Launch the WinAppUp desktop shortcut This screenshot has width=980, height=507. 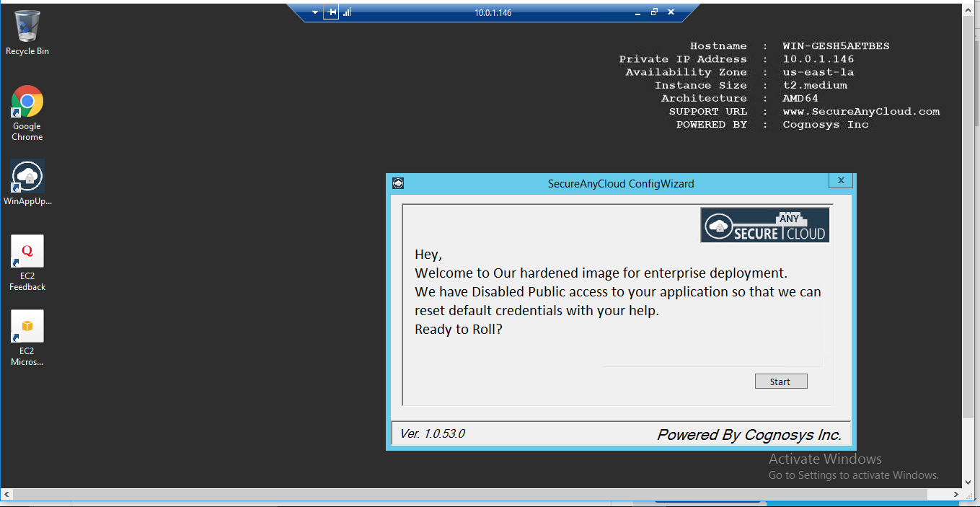pyautogui.click(x=27, y=175)
